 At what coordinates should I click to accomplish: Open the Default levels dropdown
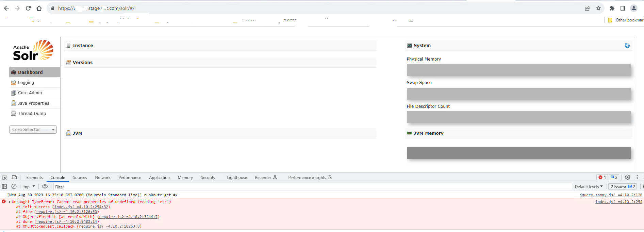[x=589, y=186]
